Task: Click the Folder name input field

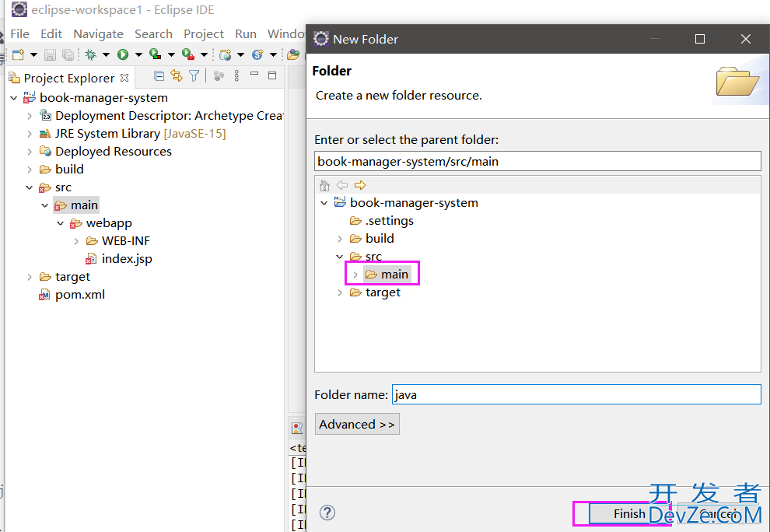Action: pos(576,394)
